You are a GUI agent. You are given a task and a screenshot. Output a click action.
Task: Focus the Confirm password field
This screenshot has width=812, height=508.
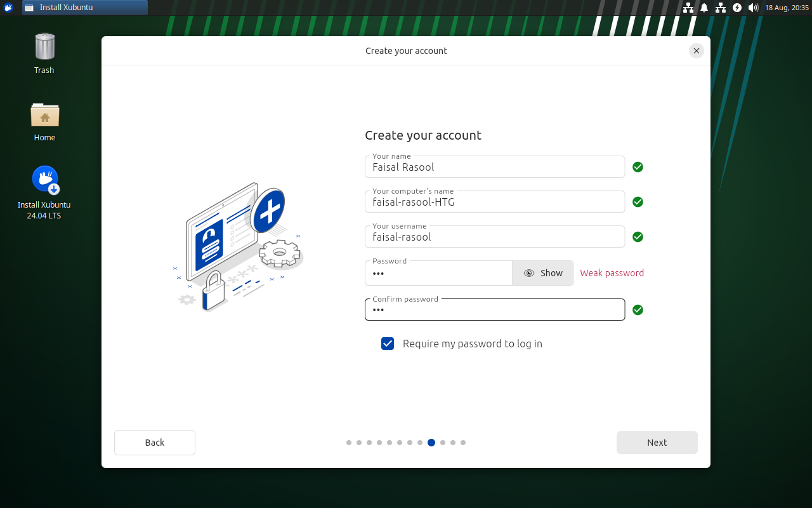495,310
